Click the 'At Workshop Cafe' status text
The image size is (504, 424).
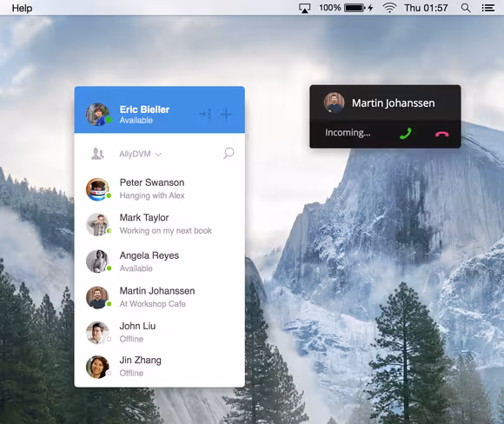tap(152, 304)
